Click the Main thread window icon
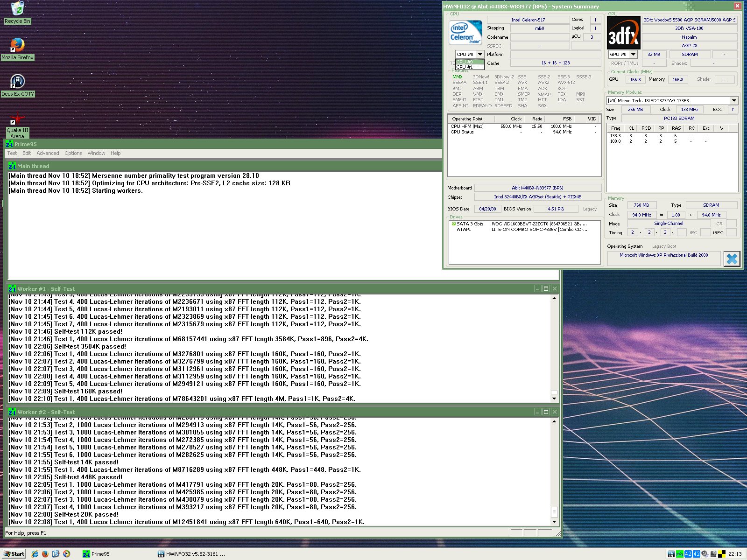747x560 pixels. [x=12, y=166]
